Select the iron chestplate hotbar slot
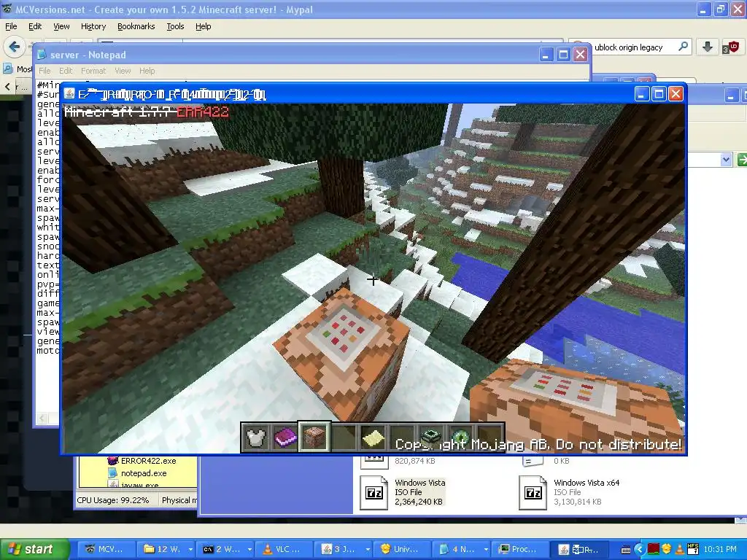 (256, 437)
